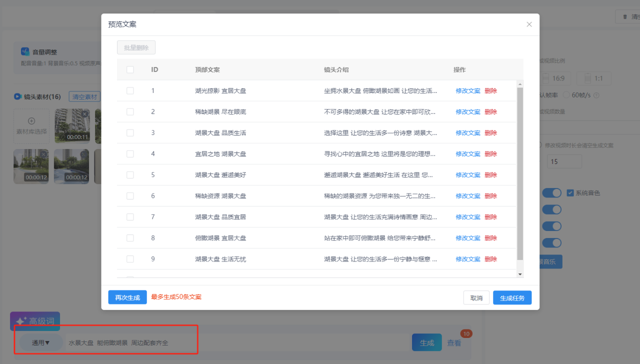
Task: Click the 镜头素材 camera icon
Action: [17, 96]
